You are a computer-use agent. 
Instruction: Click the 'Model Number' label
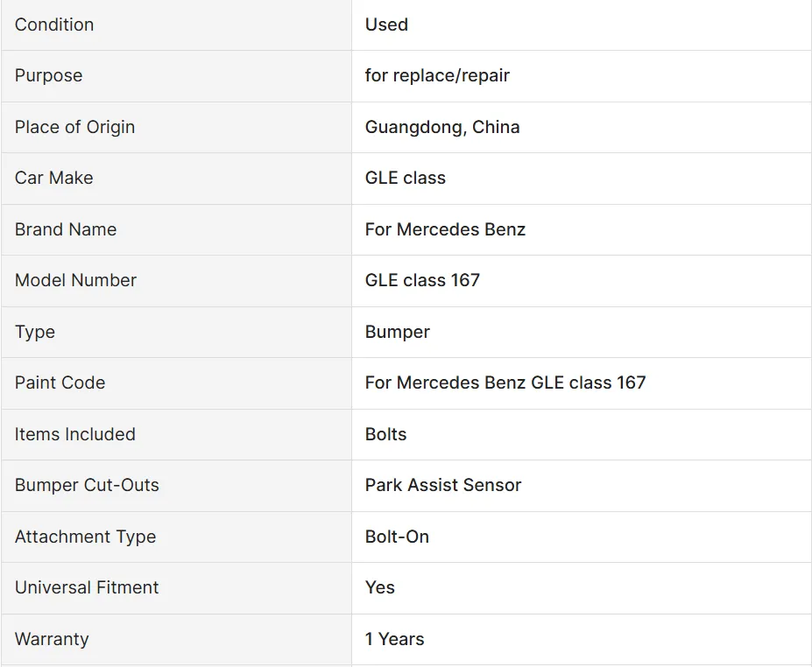coord(75,280)
